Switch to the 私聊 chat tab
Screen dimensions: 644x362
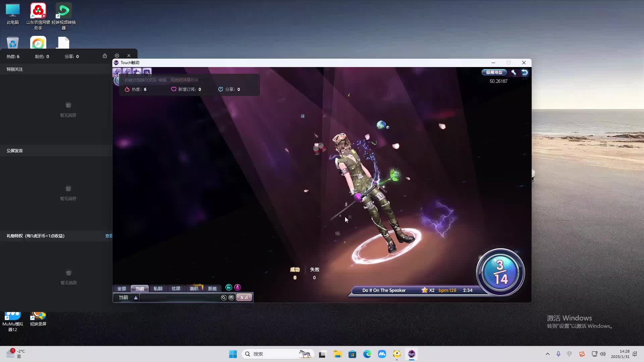tap(158, 289)
